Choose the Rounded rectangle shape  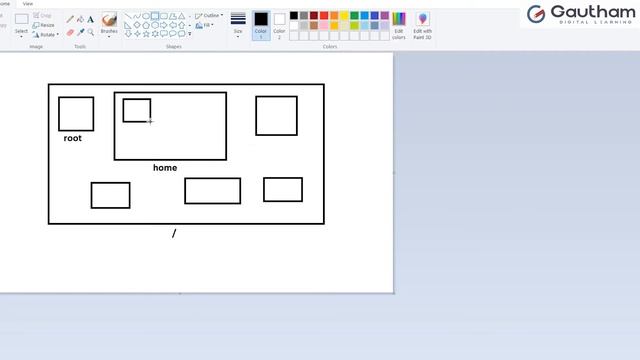pyautogui.click(x=164, y=16)
